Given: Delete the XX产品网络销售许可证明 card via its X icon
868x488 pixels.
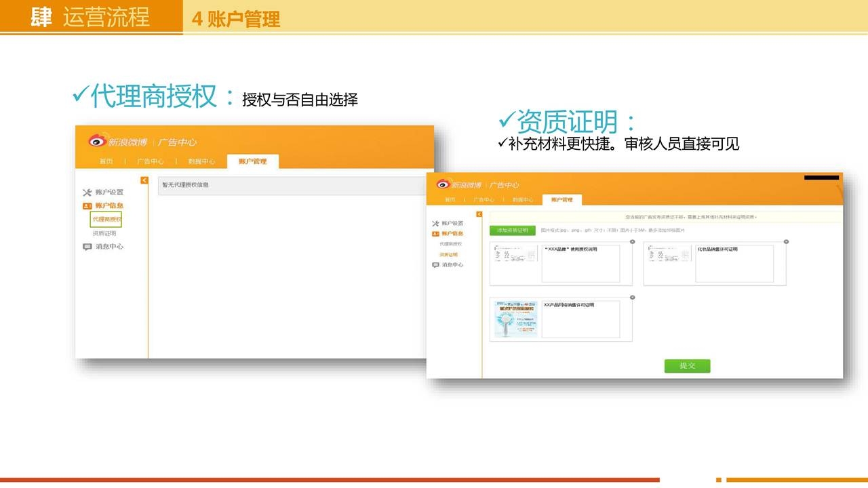Looking at the screenshot, I should (632, 298).
